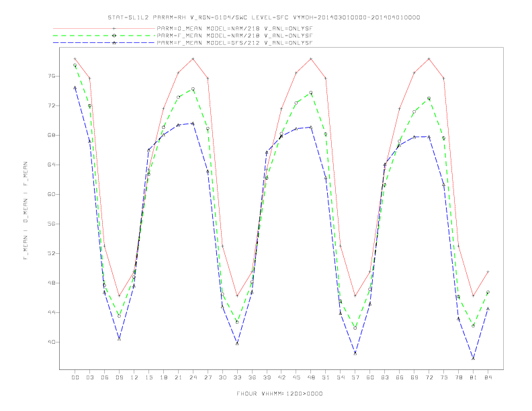Click y-axis tick label 40
The width and height of the screenshot is (532, 411).
coord(51,342)
